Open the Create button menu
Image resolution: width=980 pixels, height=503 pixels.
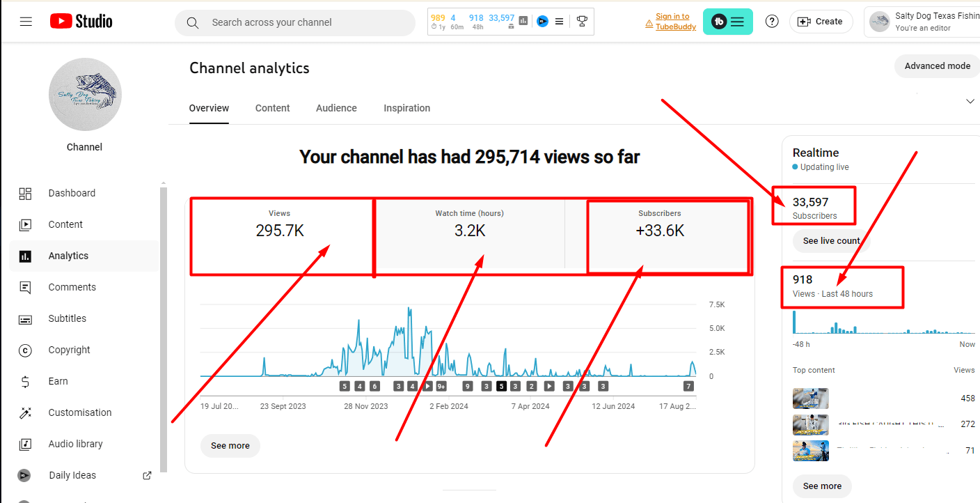[821, 22]
